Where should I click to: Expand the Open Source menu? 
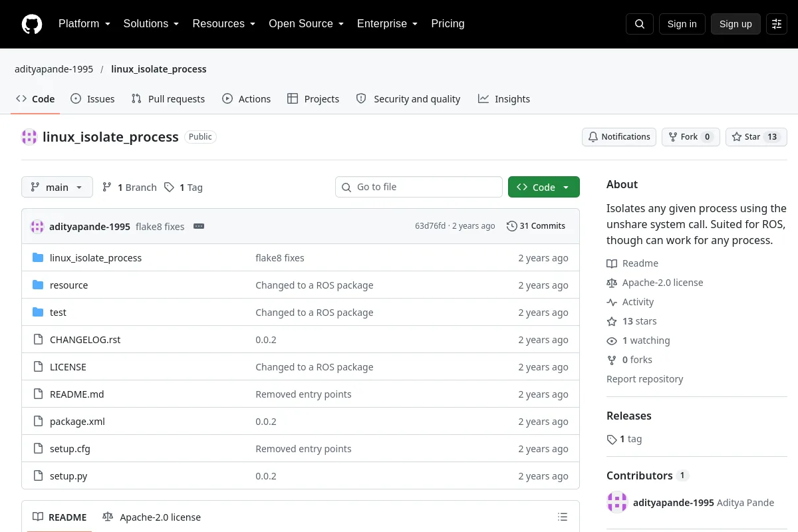(306, 24)
